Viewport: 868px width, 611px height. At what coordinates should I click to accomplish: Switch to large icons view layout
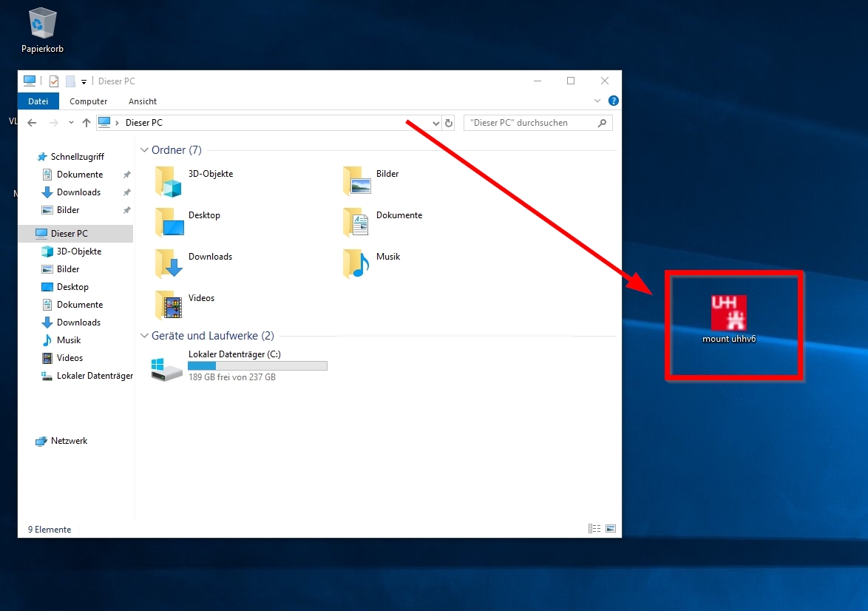click(x=611, y=529)
